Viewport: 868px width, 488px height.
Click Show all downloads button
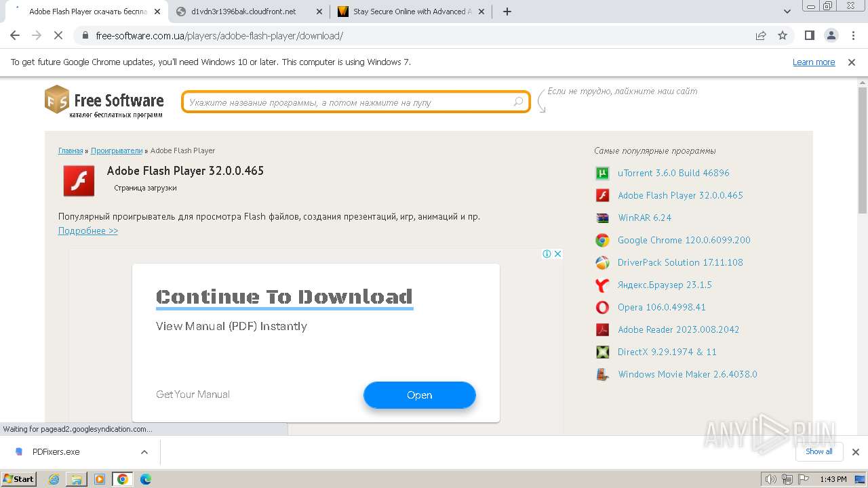click(x=819, y=451)
